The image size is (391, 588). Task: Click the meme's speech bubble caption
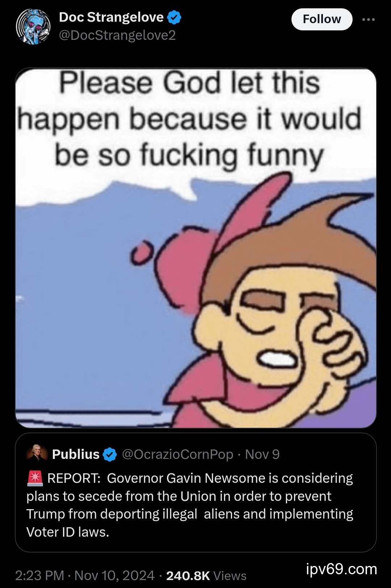pyautogui.click(x=190, y=119)
